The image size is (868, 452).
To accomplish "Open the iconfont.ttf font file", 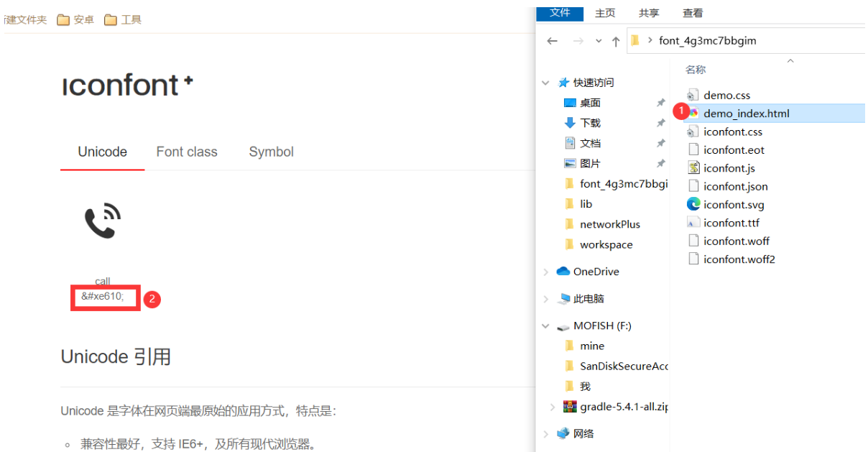I will [x=729, y=222].
